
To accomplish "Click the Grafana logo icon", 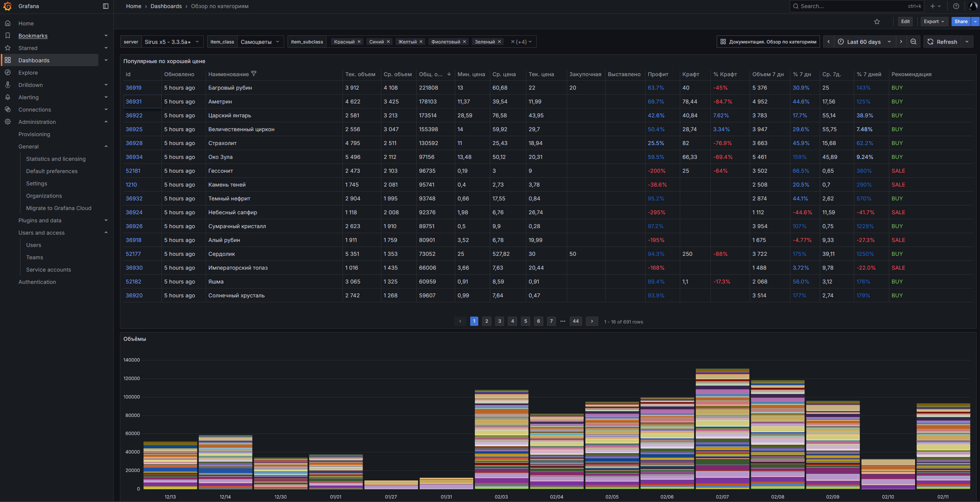I will point(7,6).
